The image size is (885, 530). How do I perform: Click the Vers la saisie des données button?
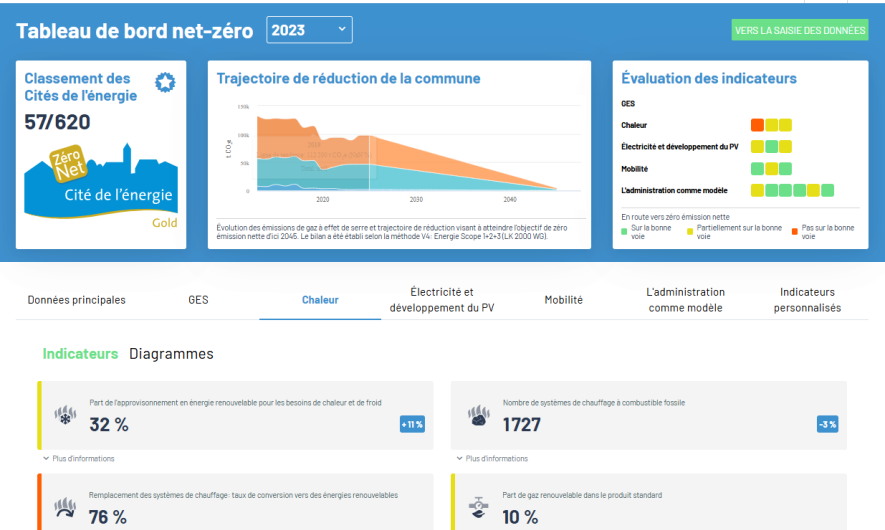800,30
